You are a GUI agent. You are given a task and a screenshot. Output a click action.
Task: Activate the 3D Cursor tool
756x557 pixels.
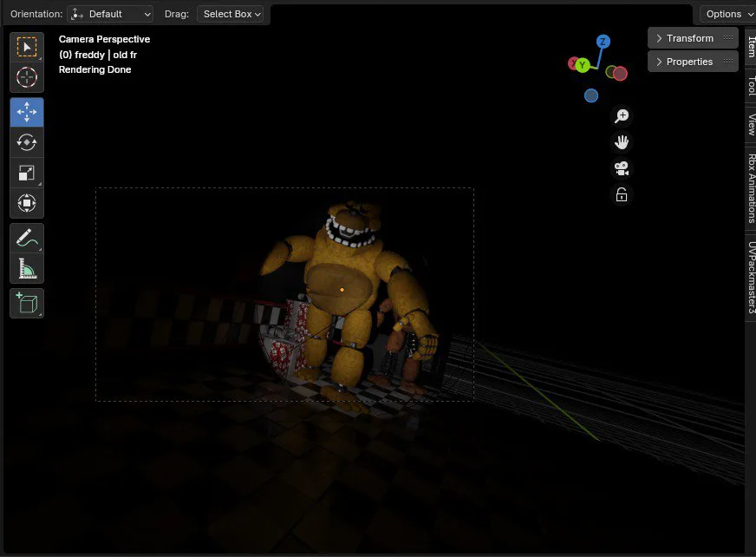27,77
